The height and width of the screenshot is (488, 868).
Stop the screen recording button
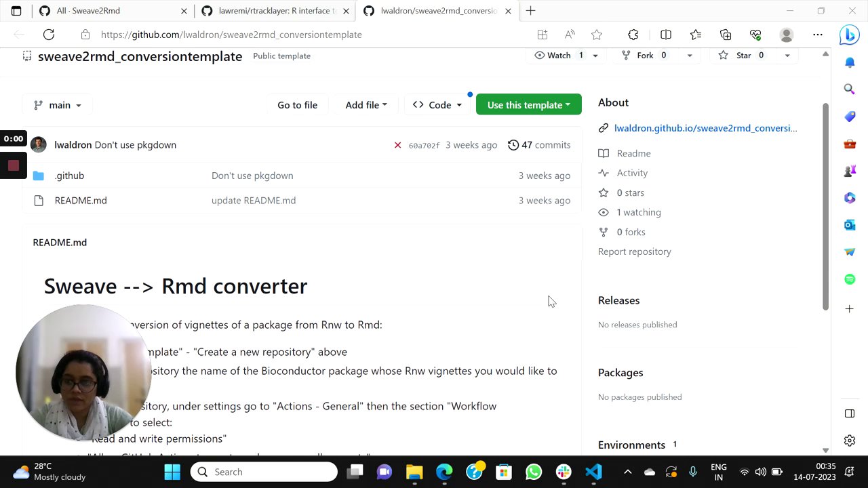(x=13, y=165)
